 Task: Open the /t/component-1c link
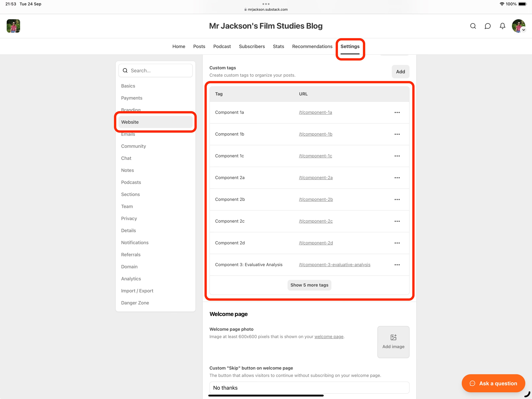(315, 156)
